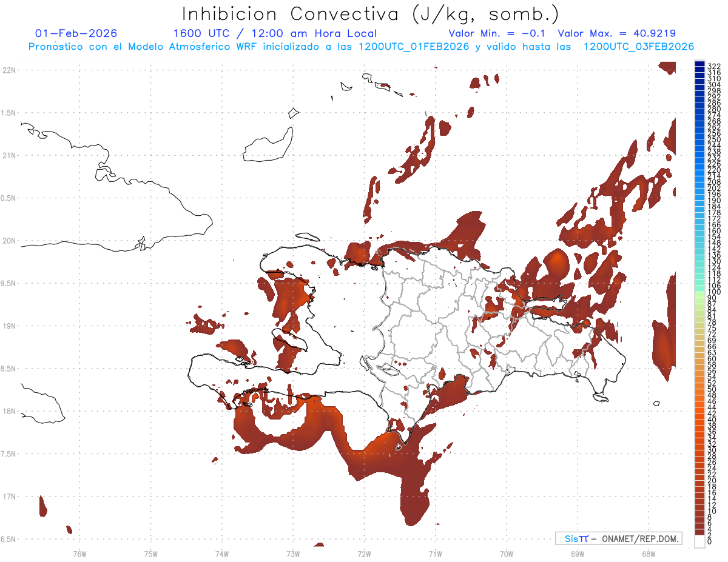The width and height of the screenshot is (728, 562).
Task: Click the '68W' longitude label
Action: click(x=649, y=554)
